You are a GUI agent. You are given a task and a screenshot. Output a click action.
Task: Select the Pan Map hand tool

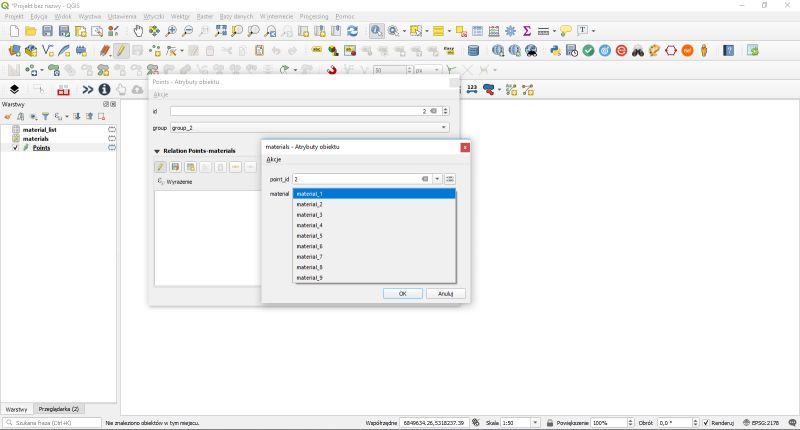tap(138, 31)
